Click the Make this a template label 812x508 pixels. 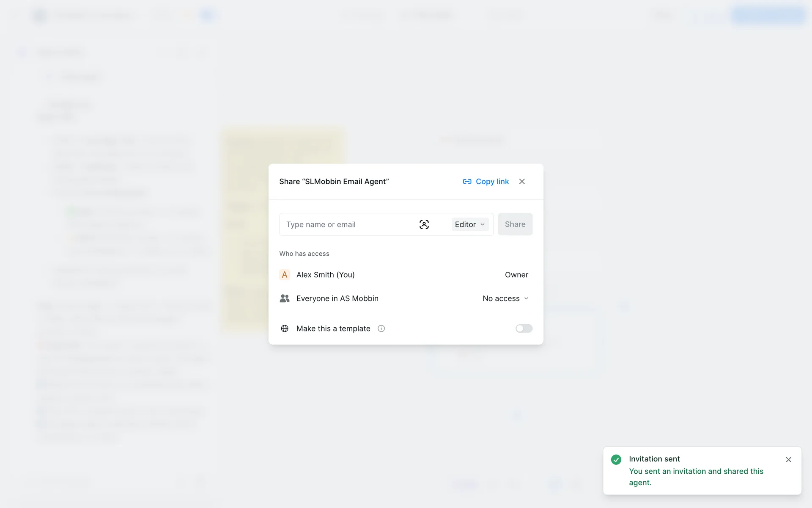[x=333, y=329]
